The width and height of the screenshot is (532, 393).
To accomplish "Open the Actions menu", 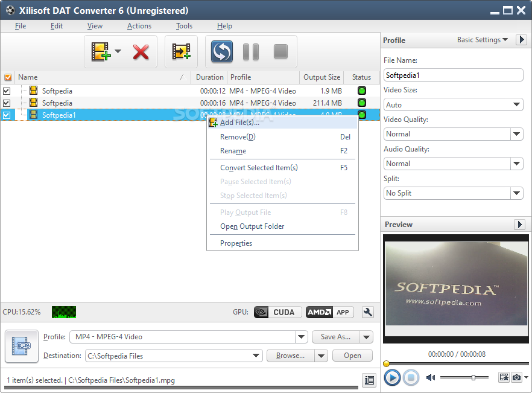I will click(x=139, y=26).
